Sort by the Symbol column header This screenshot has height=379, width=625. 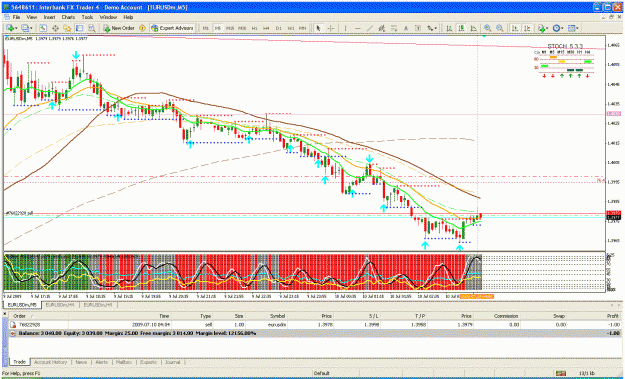click(x=266, y=316)
